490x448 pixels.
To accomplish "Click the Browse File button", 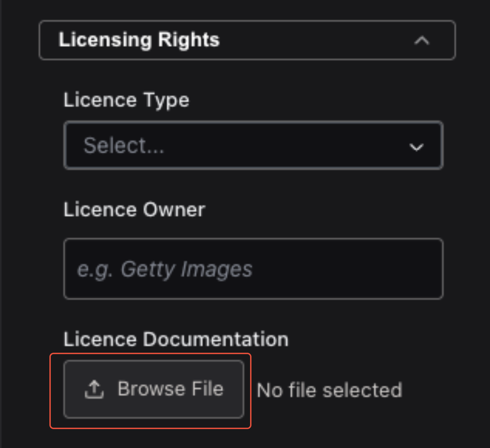I will point(154,389).
